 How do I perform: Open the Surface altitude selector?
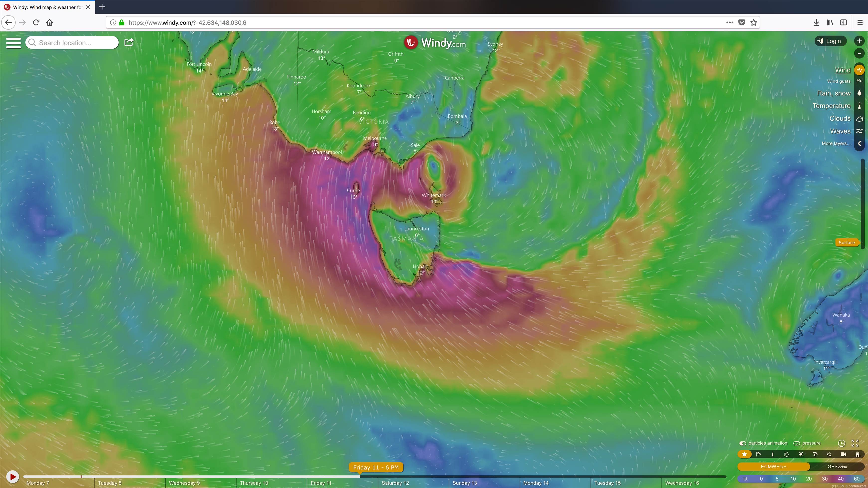[847, 243]
